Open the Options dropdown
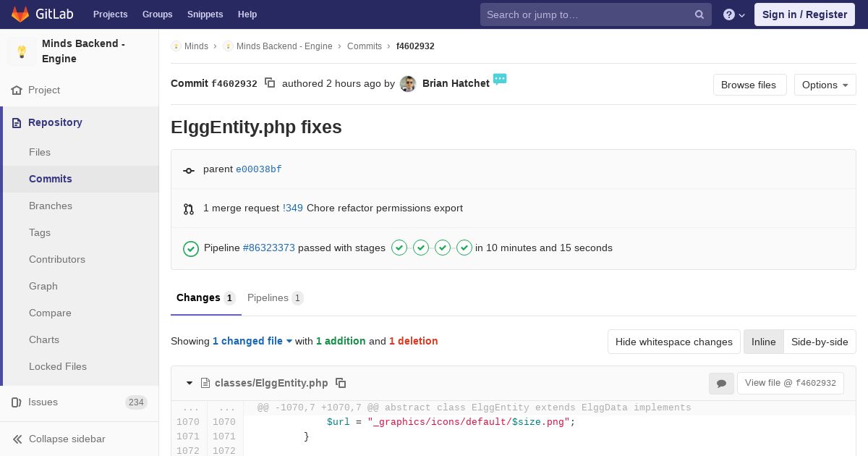 point(825,85)
